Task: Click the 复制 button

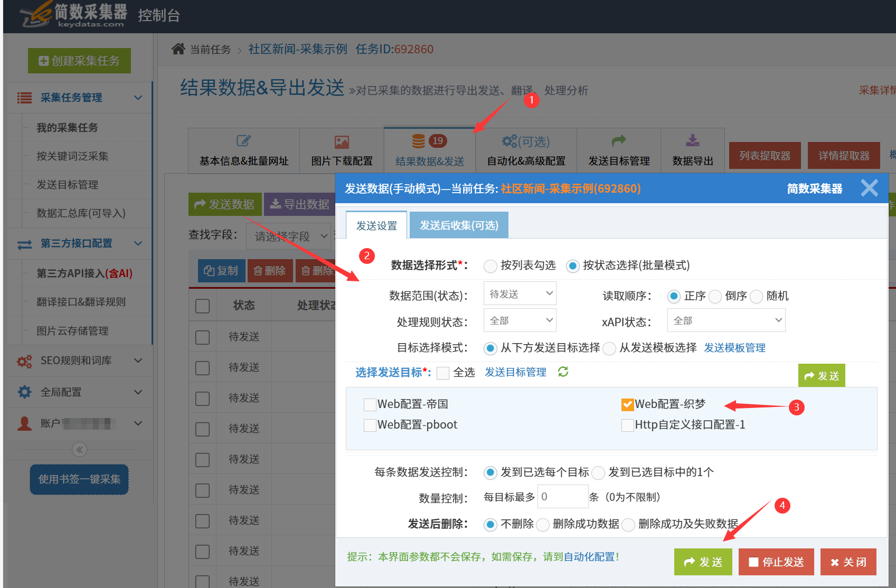Action: [221, 271]
